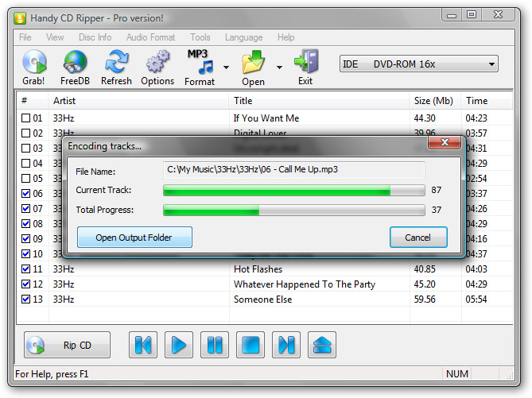Click the Current Track progress bar
The width and height of the screenshot is (532, 398).
[293, 190]
